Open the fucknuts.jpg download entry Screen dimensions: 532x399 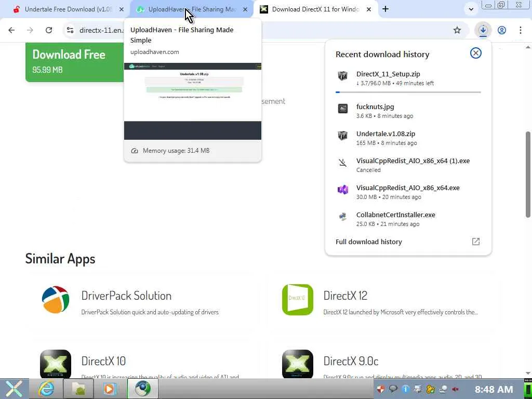[x=408, y=111]
